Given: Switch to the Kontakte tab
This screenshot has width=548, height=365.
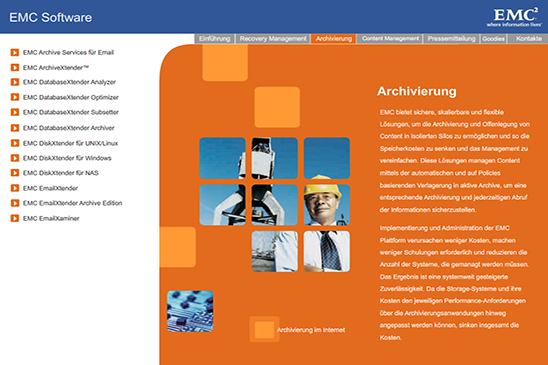Looking at the screenshot, I should coord(528,38).
